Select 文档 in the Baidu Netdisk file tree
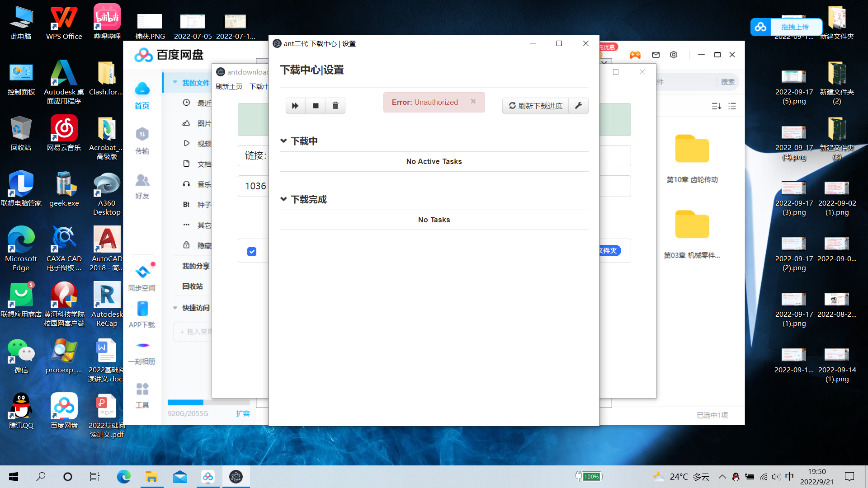868x488 pixels. coord(204,164)
